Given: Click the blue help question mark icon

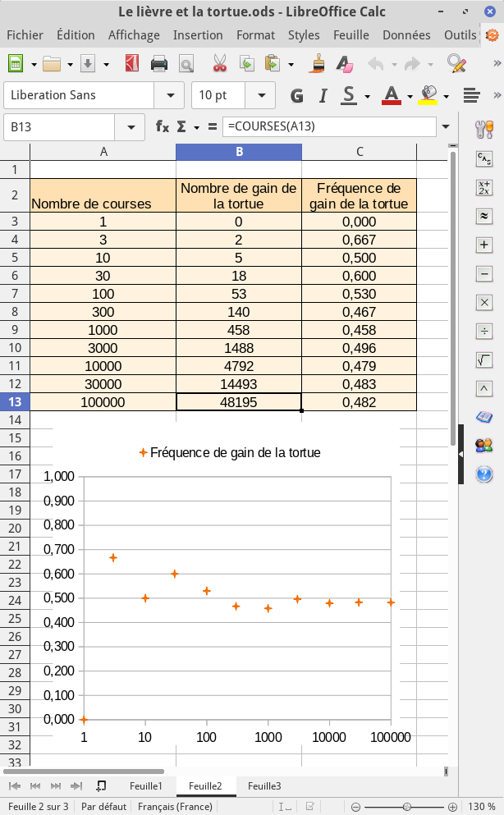Looking at the screenshot, I should (484, 474).
